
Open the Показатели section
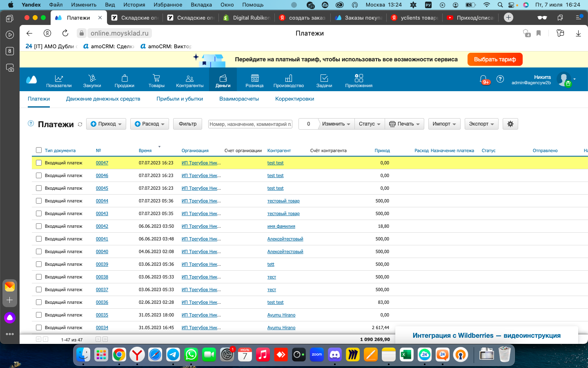point(59,81)
